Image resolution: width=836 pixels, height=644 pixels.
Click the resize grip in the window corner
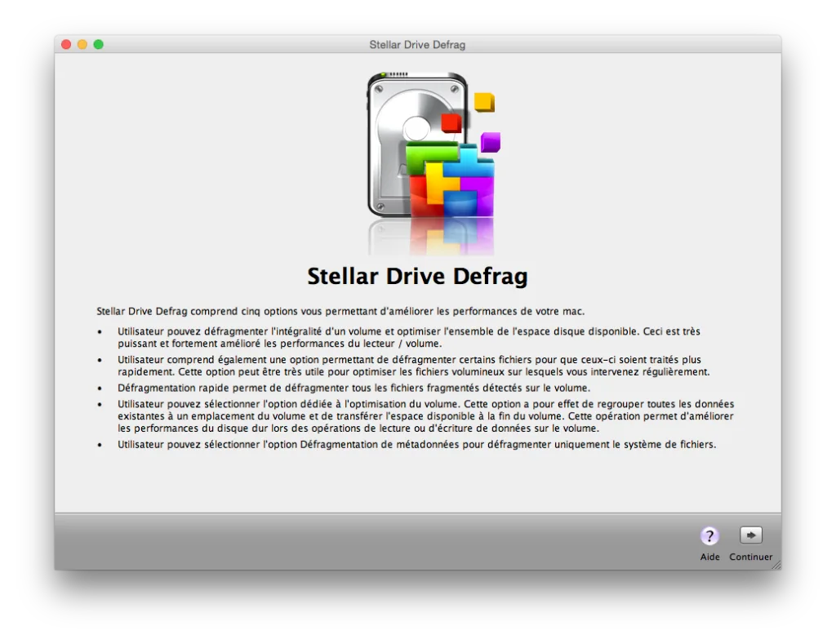[x=776, y=565]
